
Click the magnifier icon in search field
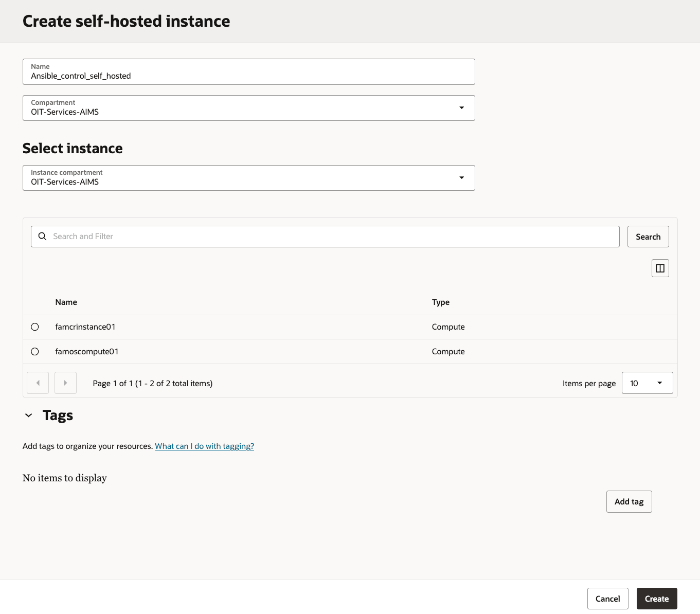pos(43,237)
